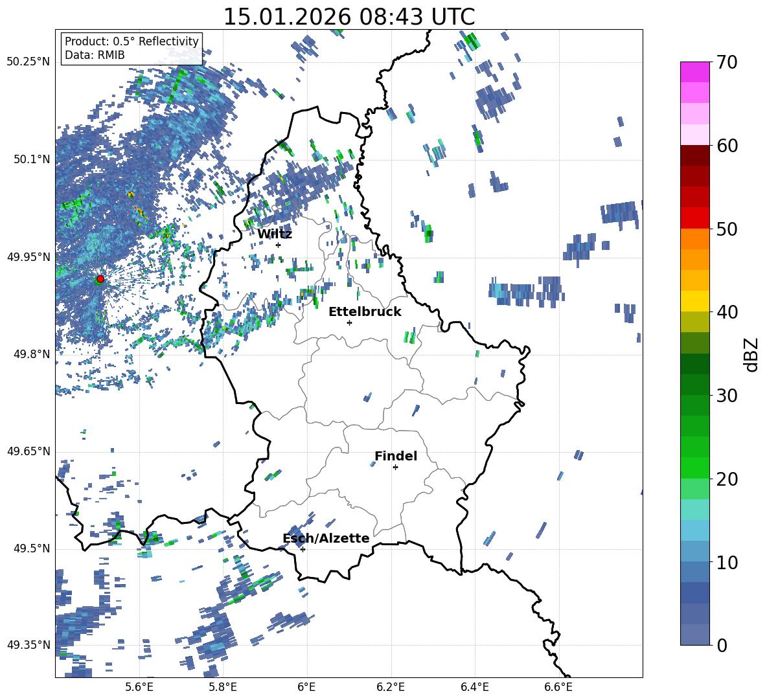Click the 40 label on the colorbar
Viewport: 767px width, 700px height.
[x=727, y=312]
